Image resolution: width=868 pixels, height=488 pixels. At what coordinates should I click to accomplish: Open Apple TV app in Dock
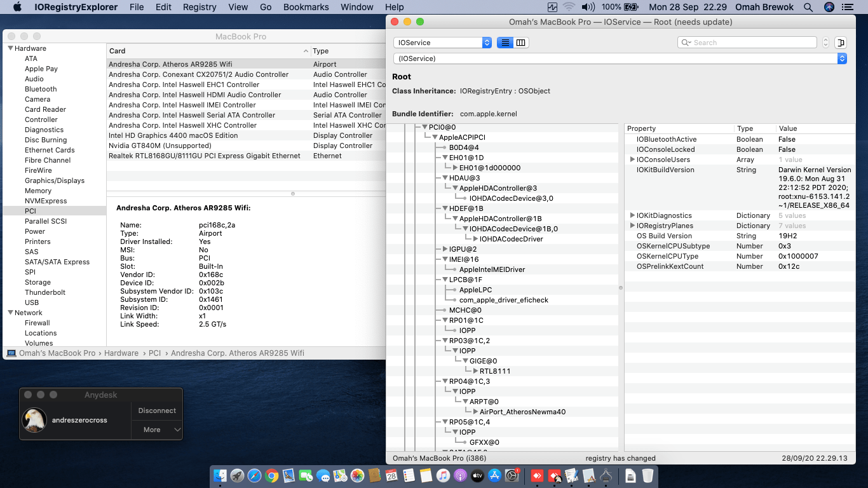click(478, 475)
